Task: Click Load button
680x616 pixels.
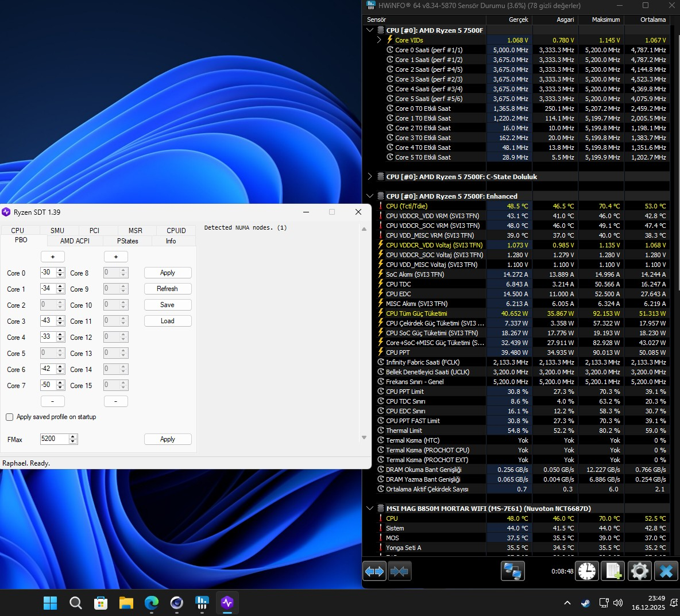Action: coord(167,321)
